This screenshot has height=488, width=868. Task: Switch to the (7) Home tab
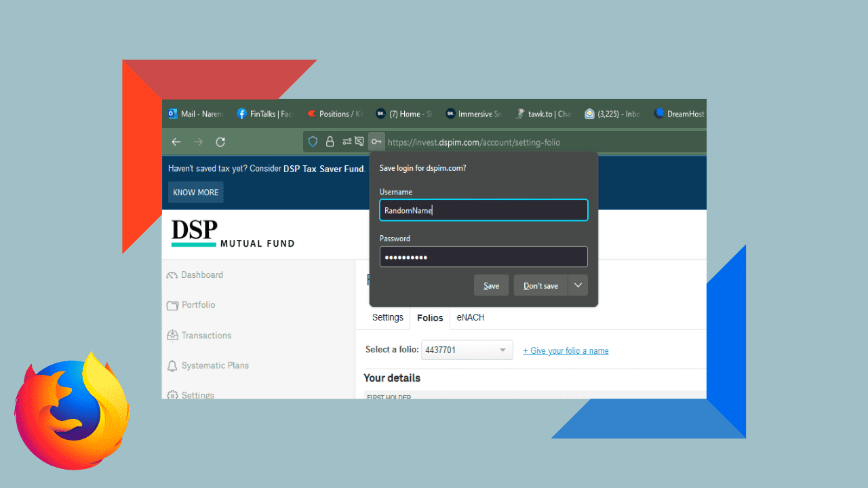tap(404, 114)
